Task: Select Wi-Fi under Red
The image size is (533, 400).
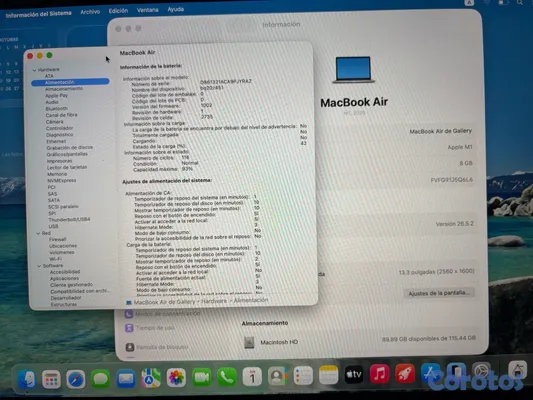Action: tap(55, 259)
